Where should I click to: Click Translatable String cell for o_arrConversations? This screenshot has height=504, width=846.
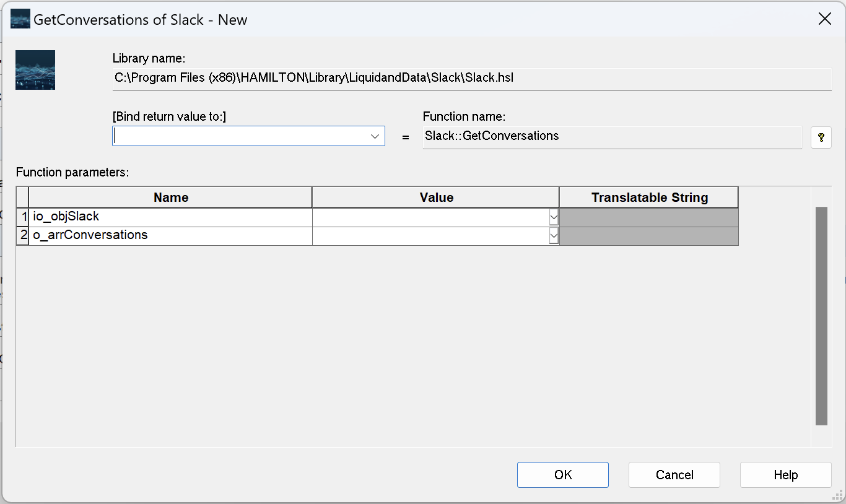tap(649, 236)
